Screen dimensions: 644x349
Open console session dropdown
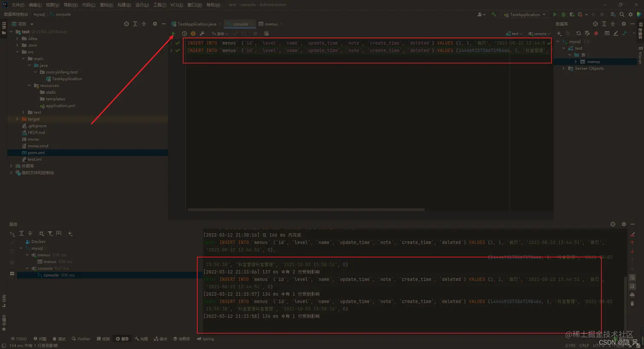(x=539, y=34)
